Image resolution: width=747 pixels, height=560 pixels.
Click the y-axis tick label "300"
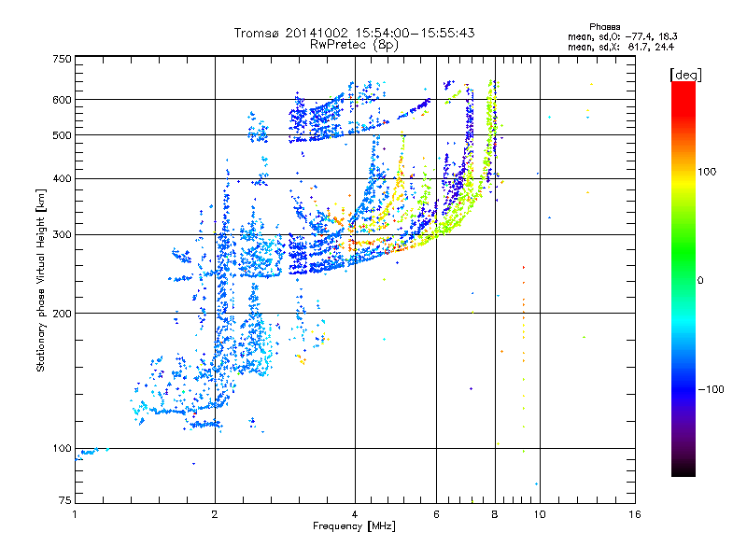[62, 234]
